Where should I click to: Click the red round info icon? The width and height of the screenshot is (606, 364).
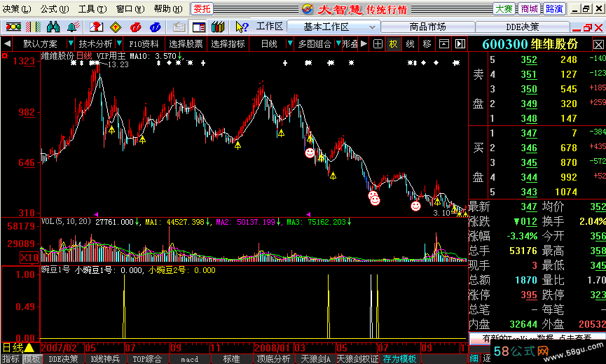tap(136, 27)
